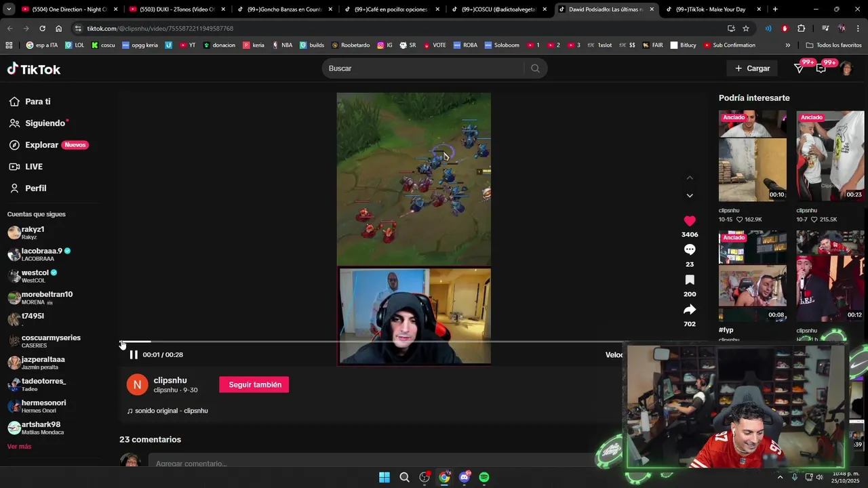Bookmark this page with star icon

[746, 28]
